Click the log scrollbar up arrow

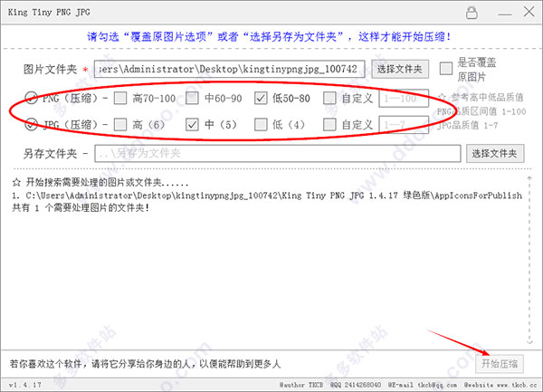coord(529,178)
